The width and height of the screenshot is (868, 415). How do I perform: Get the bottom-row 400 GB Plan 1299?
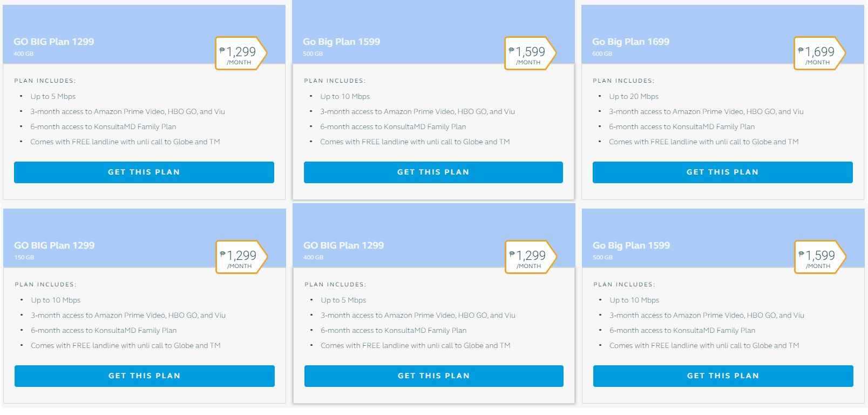coord(433,376)
